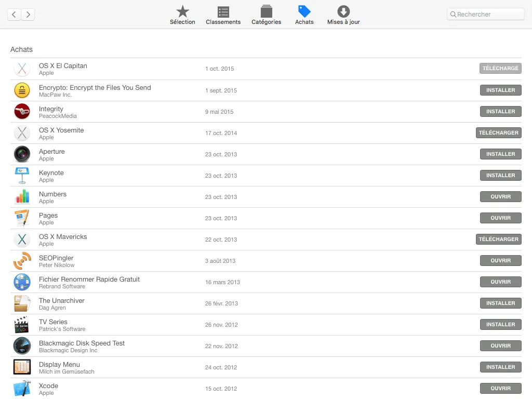Click the date 1 oct. 2015
532x399 pixels.
(x=220, y=69)
